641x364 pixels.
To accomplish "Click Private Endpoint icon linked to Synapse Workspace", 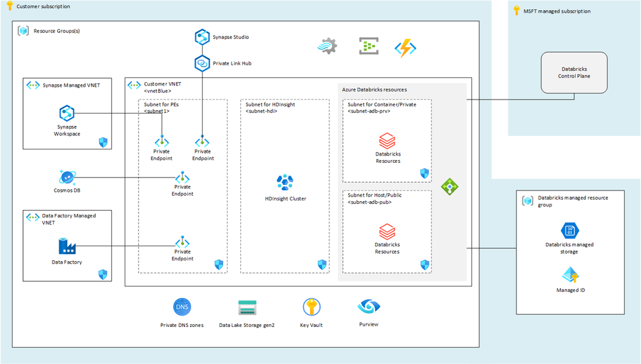I will 162,142.
